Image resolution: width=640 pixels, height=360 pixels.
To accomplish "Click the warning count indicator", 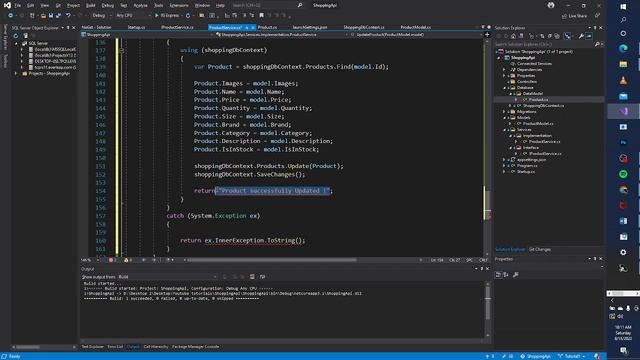I will pos(128,260).
